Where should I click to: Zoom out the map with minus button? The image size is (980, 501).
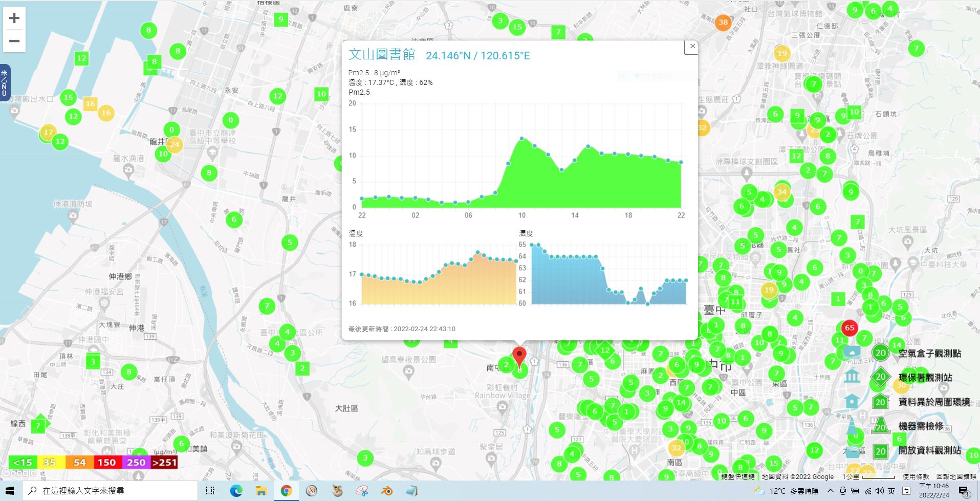point(14,41)
